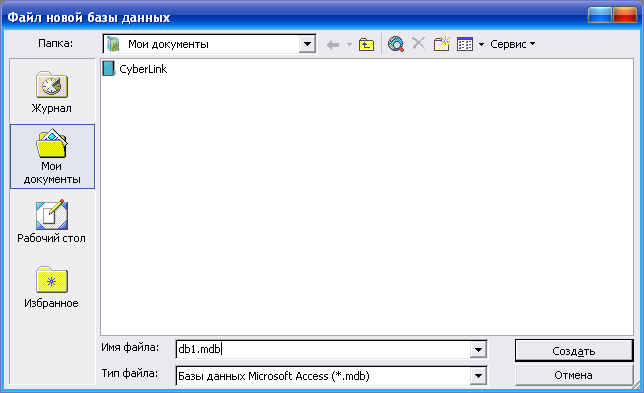Click the Back arrow toolbar button
Screen dimensions: 644x393
tap(333, 44)
